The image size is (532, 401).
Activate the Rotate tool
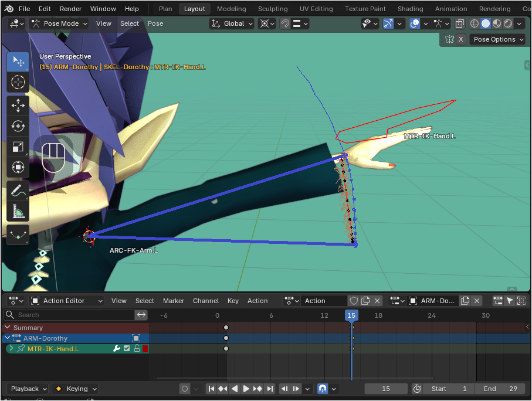[x=18, y=126]
